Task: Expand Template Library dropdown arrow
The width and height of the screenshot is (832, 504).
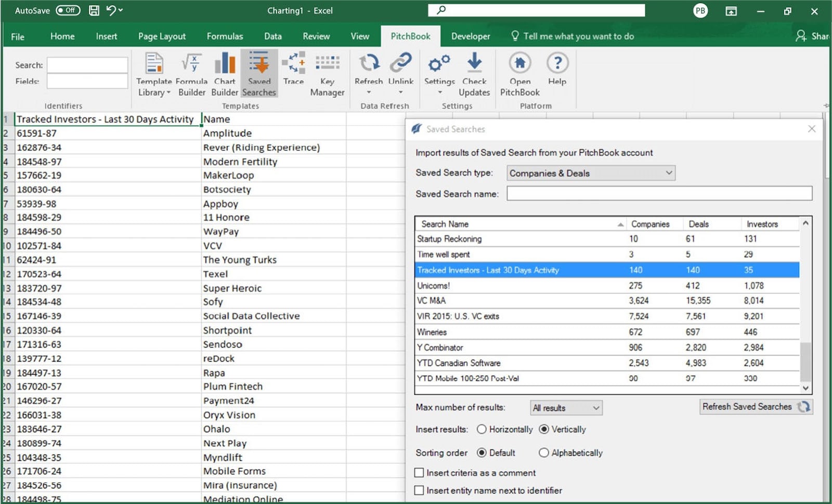Action: [168, 92]
